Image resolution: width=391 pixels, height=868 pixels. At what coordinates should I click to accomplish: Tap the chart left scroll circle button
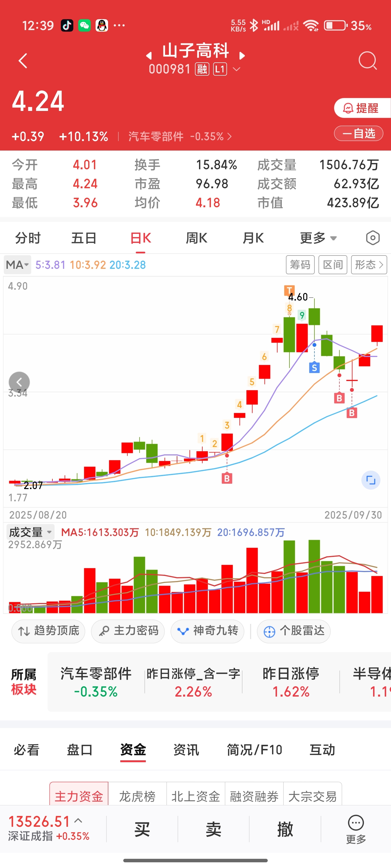[x=19, y=382]
